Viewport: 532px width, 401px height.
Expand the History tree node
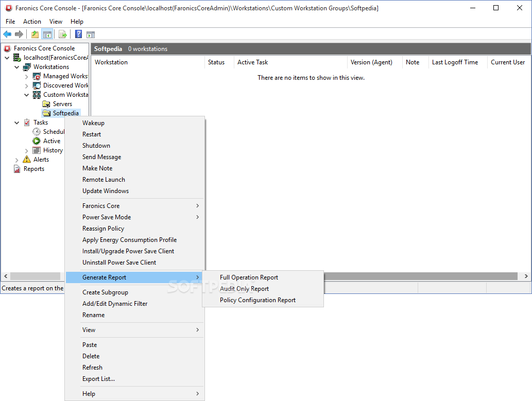26,150
